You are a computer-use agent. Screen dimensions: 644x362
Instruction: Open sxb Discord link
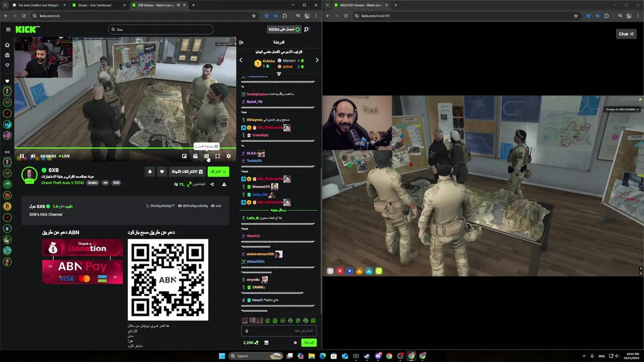pos(216,206)
